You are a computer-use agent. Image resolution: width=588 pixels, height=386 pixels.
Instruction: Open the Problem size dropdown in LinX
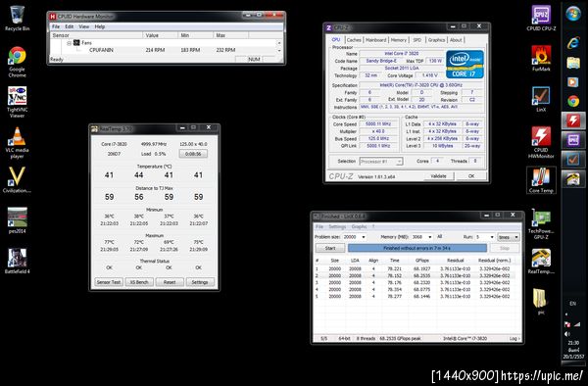(x=363, y=237)
